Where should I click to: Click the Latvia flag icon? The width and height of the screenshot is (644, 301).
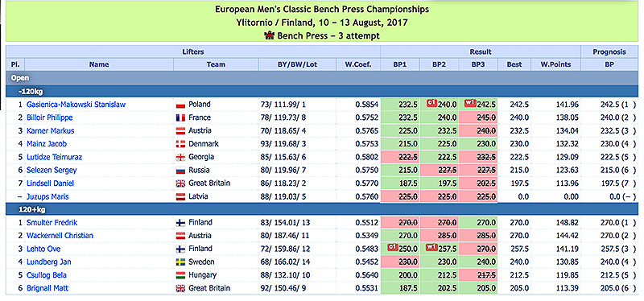(x=180, y=196)
